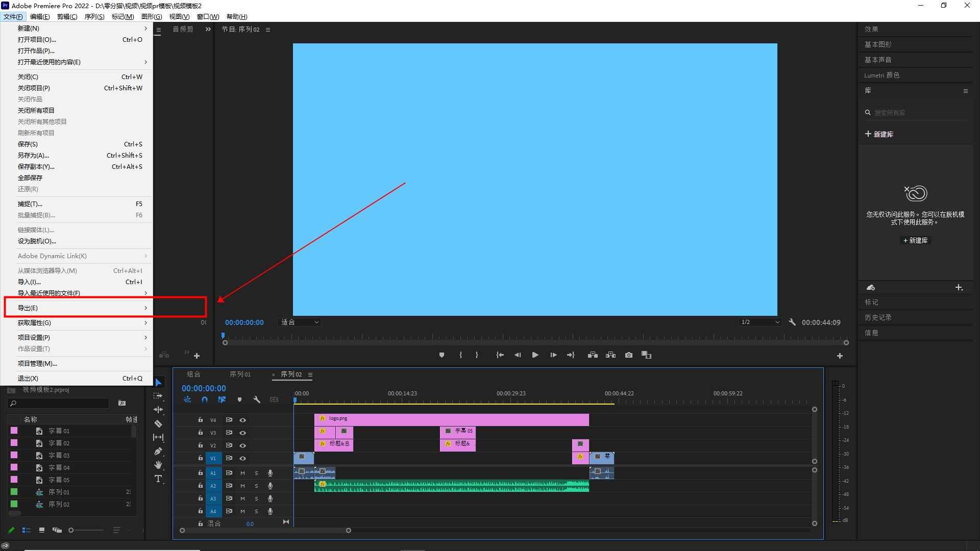The height and width of the screenshot is (551, 980).
Task: Hide the V4 track with the eye icon
Action: point(243,420)
